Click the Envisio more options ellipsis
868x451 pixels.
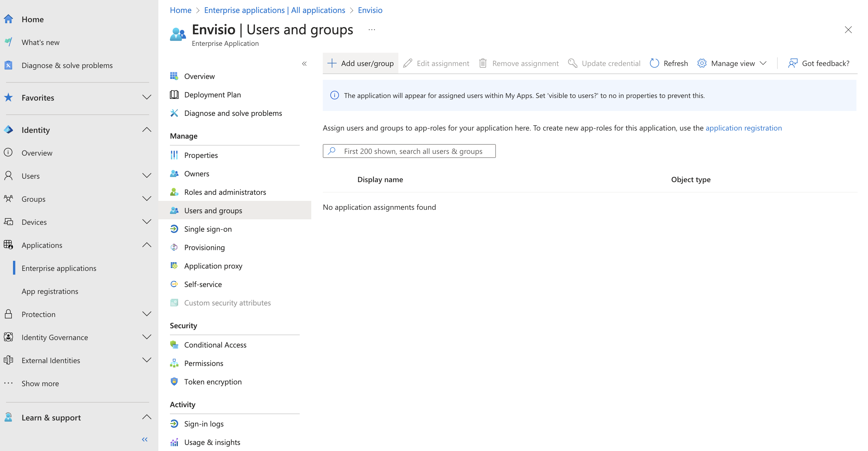(x=372, y=30)
